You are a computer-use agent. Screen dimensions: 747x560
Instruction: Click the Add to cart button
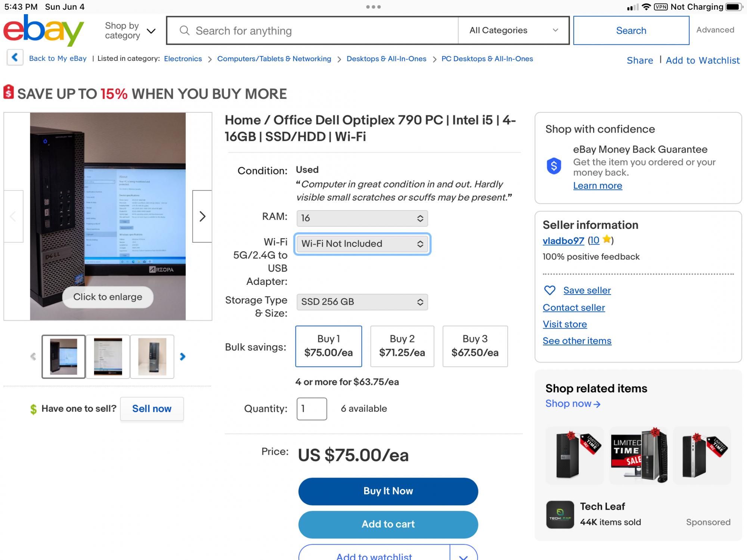coord(388,524)
